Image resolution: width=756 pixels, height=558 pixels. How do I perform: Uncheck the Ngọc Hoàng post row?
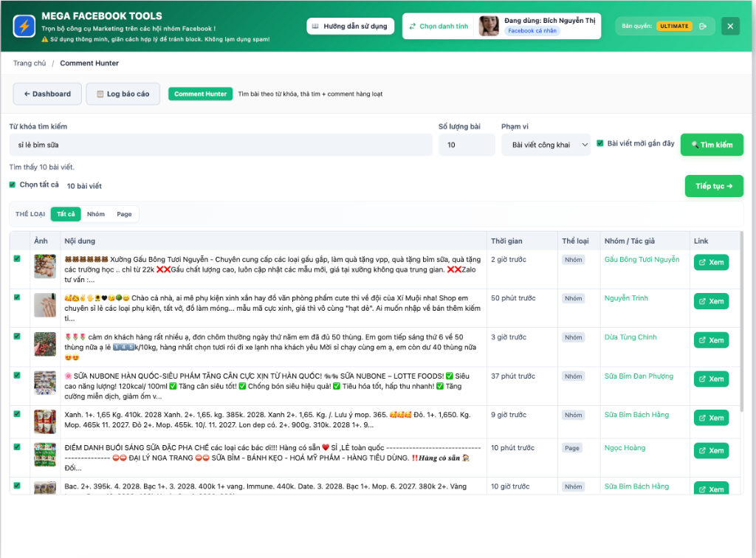click(17, 447)
